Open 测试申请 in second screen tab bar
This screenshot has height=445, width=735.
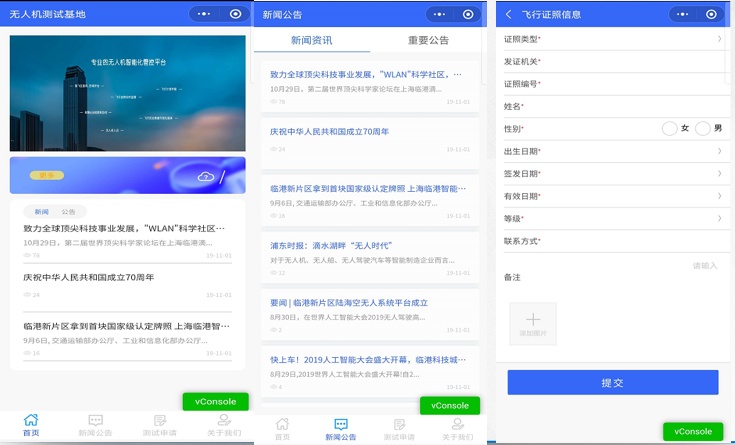tap(399, 429)
